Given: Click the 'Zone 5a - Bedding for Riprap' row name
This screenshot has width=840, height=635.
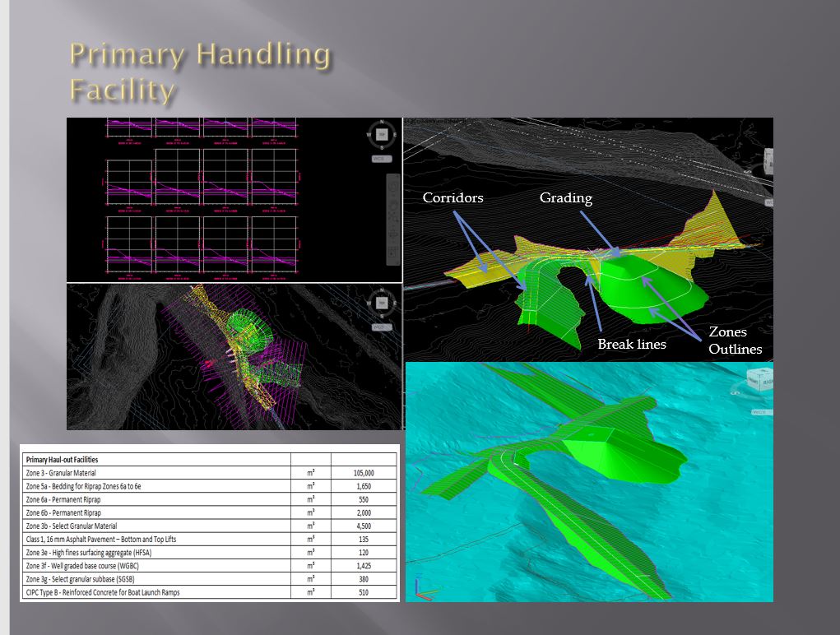Looking at the screenshot, I should pos(84,486).
